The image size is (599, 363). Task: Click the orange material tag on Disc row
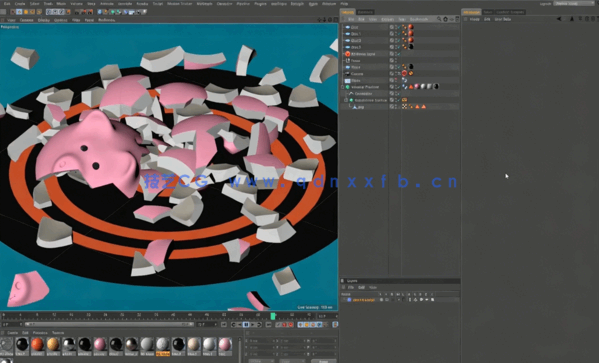(x=411, y=27)
